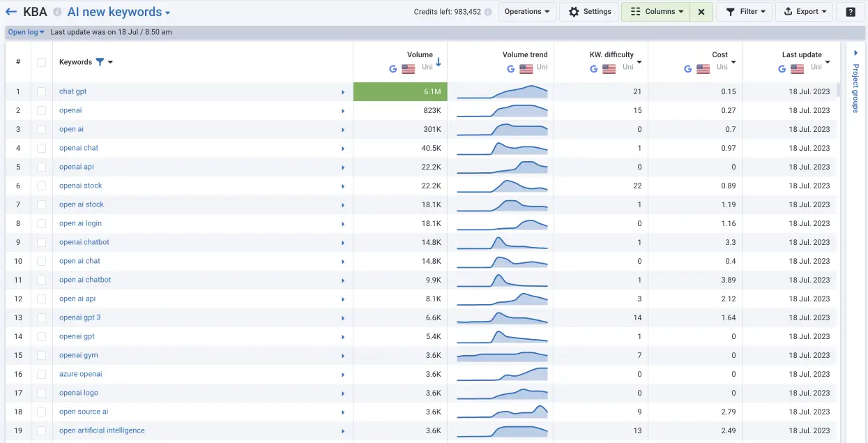Open the azure openai keyword link
The height and width of the screenshot is (443, 868).
tap(81, 375)
